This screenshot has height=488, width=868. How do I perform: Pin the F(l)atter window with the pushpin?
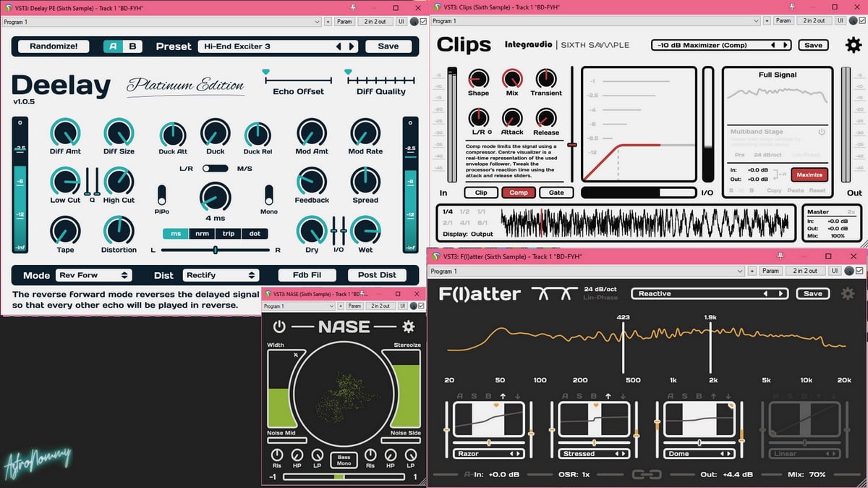[781, 256]
